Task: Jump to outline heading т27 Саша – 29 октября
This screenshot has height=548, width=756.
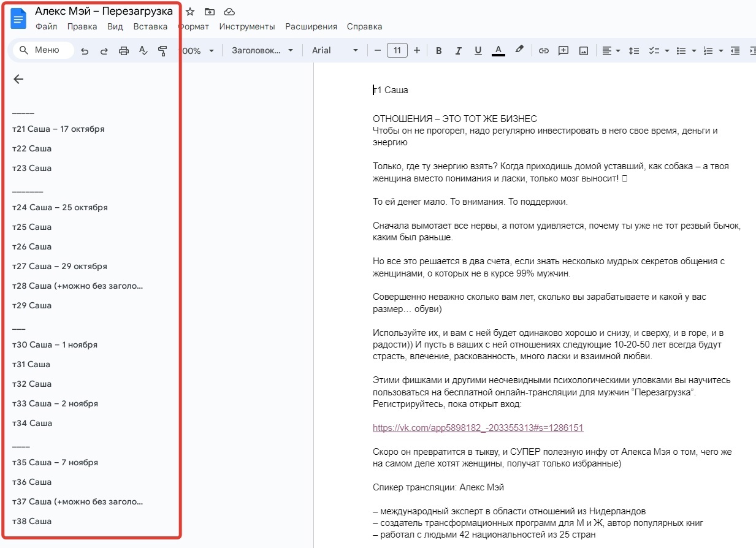Action: click(59, 267)
